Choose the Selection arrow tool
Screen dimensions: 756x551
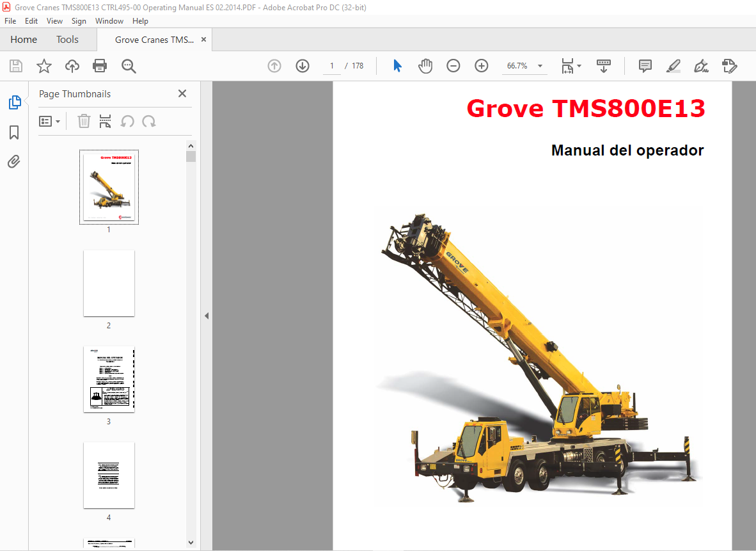click(397, 66)
